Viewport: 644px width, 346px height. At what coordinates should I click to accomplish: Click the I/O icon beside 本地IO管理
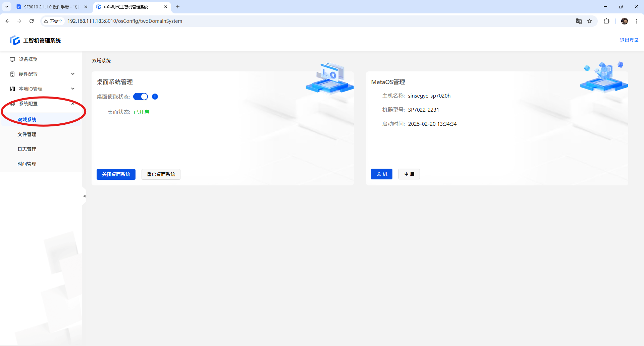point(12,89)
